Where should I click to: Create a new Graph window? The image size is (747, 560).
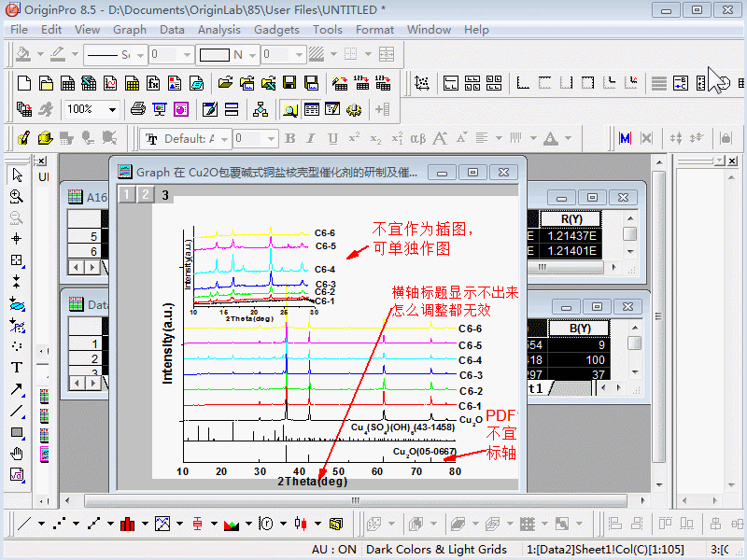click(x=110, y=82)
